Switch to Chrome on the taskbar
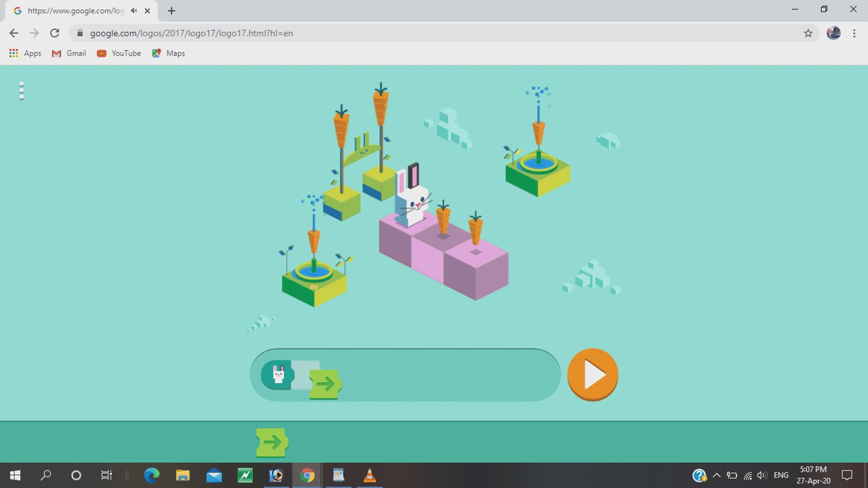The image size is (868, 488). [x=307, y=475]
